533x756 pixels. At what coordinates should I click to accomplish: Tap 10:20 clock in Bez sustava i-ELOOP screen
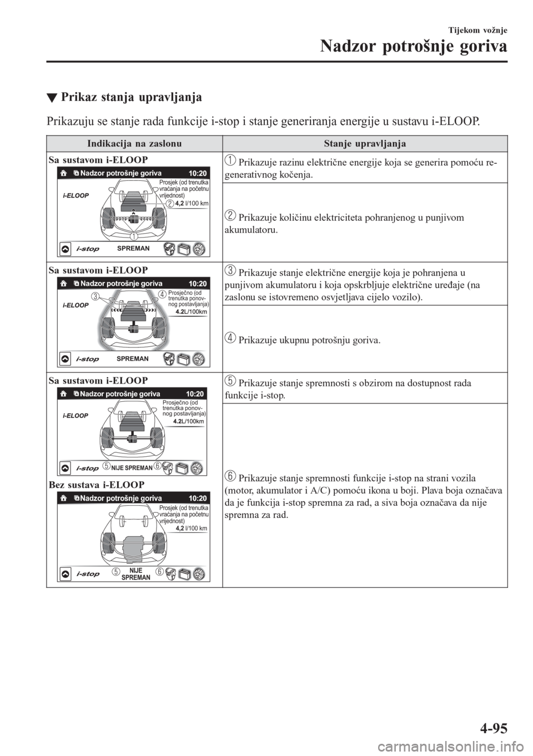tap(198, 498)
